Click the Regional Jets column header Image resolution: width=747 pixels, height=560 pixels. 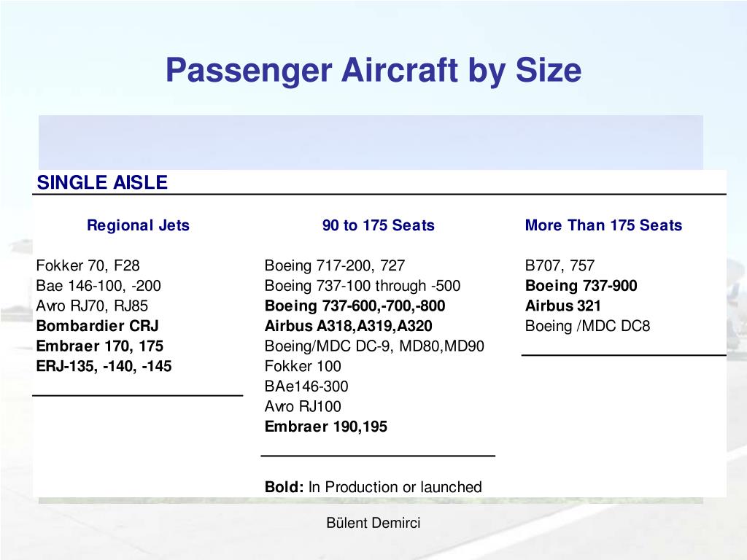138,225
